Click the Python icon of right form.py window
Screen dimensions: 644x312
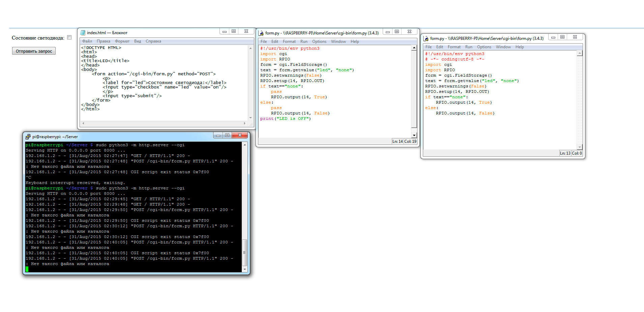426,38
